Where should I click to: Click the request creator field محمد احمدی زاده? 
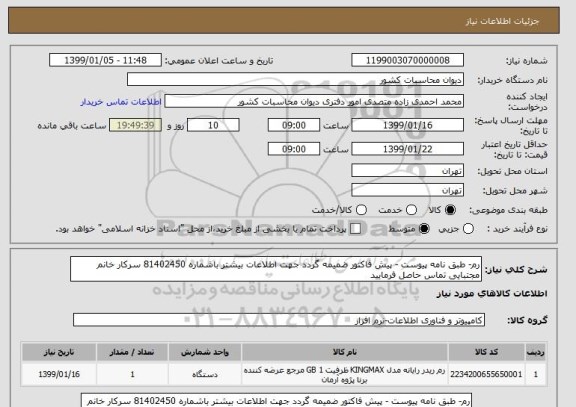(x=314, y=101)
